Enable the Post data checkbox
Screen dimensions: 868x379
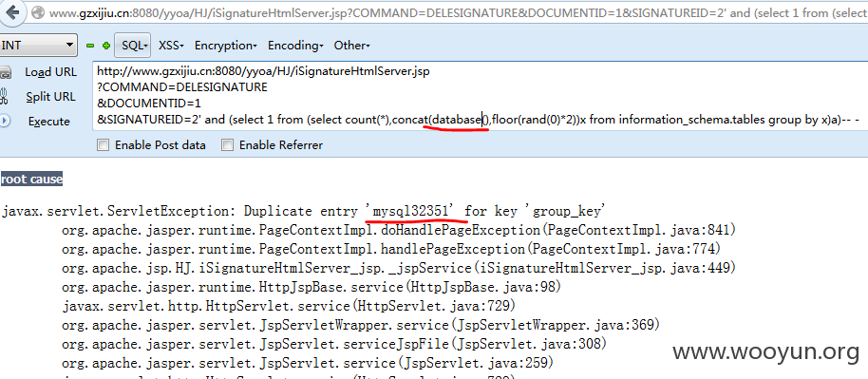(x=103, y=145)
